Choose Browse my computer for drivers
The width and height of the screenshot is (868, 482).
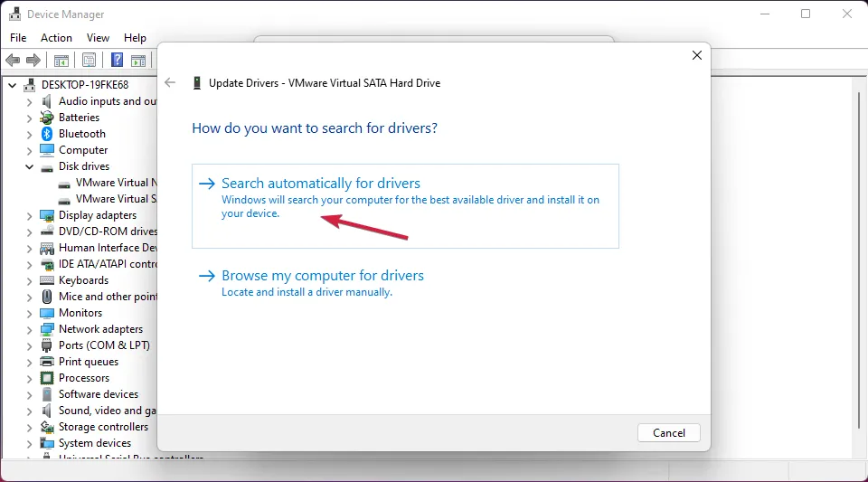[x=322, y=276]
